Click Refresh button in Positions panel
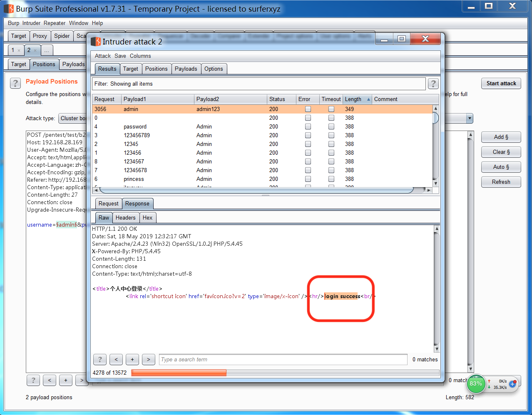 coord(501,182)
